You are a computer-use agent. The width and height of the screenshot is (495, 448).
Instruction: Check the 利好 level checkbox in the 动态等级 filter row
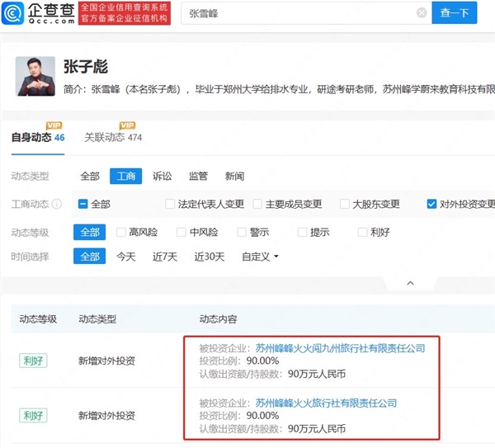pyautogui.click(x=362, y=233)
